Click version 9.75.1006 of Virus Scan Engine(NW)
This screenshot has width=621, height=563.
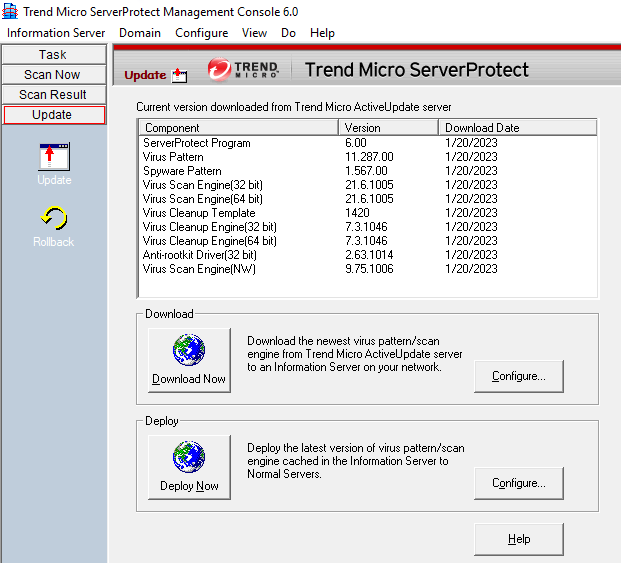click(369, 269)
